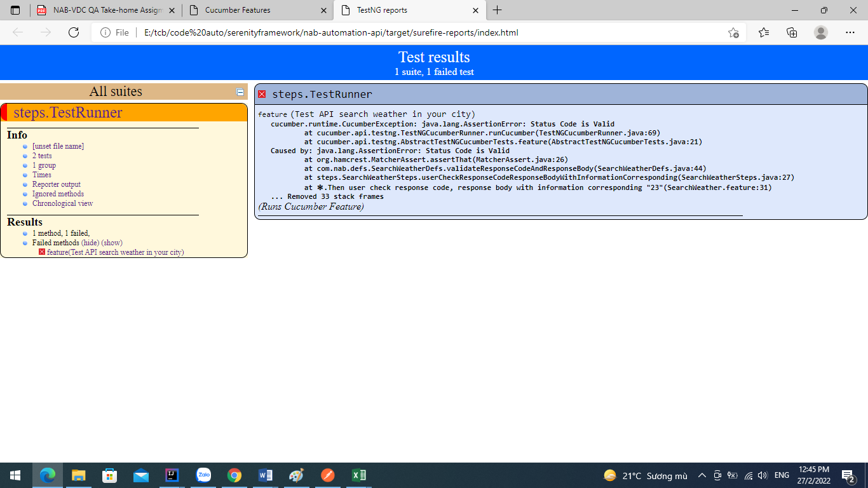This screenshot has width=868, height=488.
Task: Open Google Chrome from the taskbar
Action: 234,475
